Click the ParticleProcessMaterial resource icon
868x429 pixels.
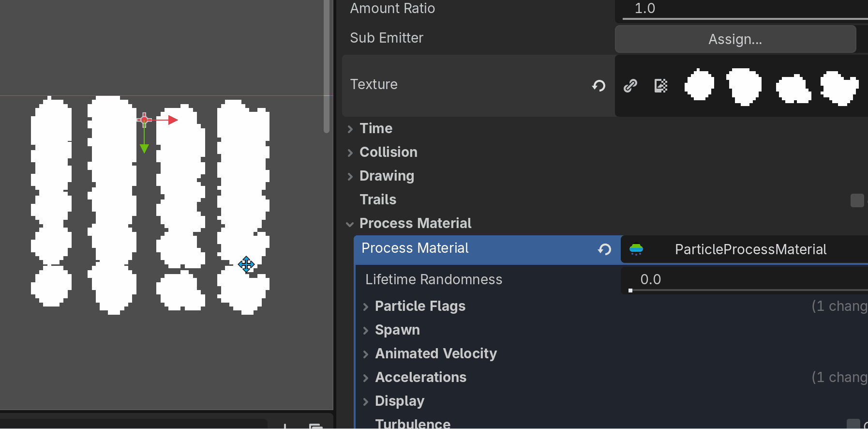pos(636,249)
